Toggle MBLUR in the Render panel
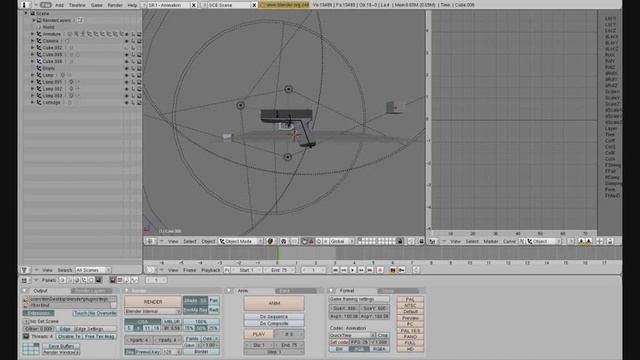The height and width of the screenshot is (360, 640). click(x=172, y=322)
